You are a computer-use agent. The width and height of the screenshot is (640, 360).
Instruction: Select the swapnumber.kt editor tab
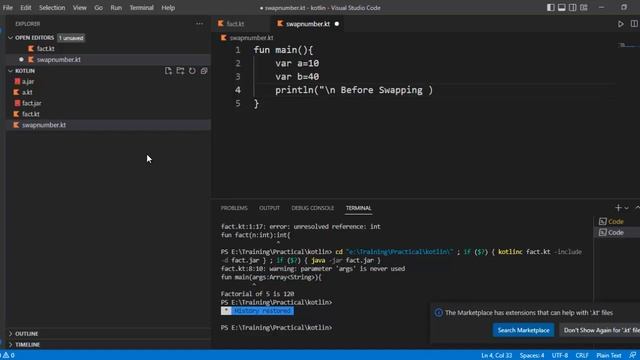[308, 24]
